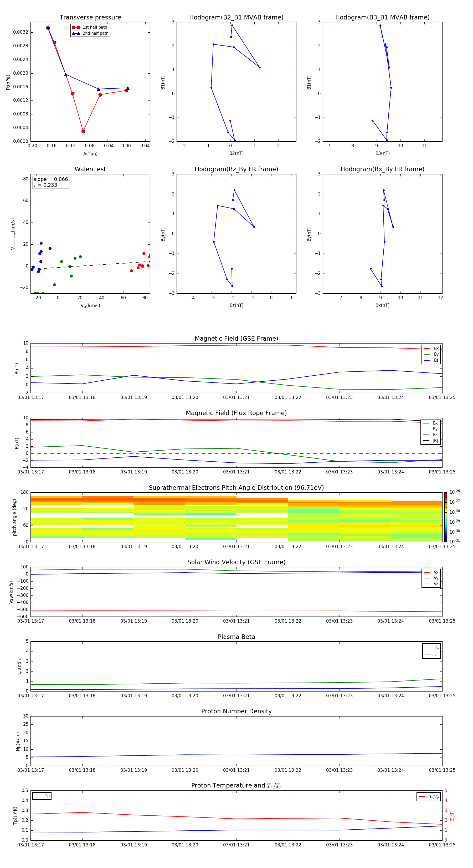Screen dimensions: 473x868
Task: Click the 'Hodogram(Bz_By FR frame)' title
Action: (x=236, y=169)
